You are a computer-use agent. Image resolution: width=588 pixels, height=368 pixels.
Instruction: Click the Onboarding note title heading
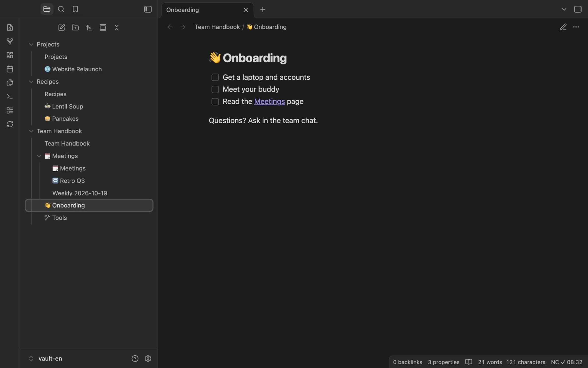coord(248,58)
